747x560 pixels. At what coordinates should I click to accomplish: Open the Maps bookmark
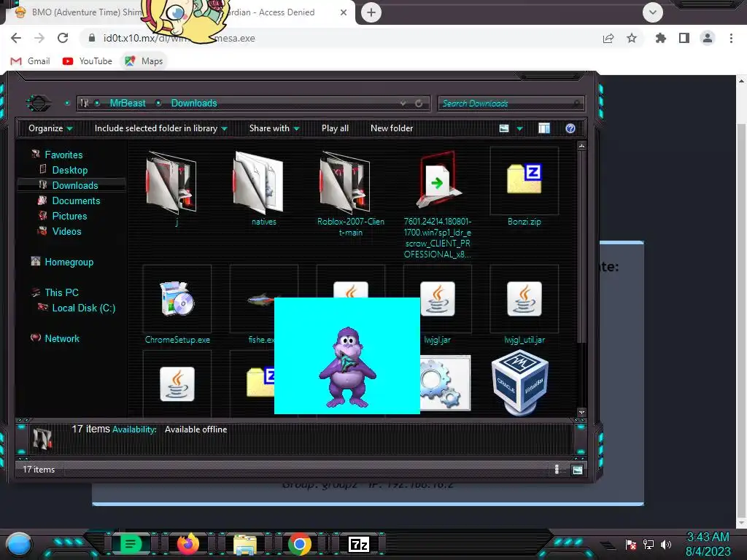point(144,61)
